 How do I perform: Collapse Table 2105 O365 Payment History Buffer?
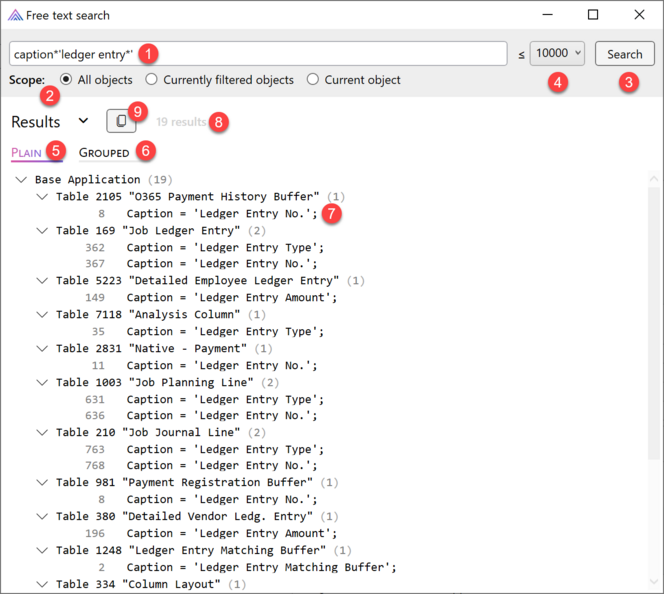[42, 197]
